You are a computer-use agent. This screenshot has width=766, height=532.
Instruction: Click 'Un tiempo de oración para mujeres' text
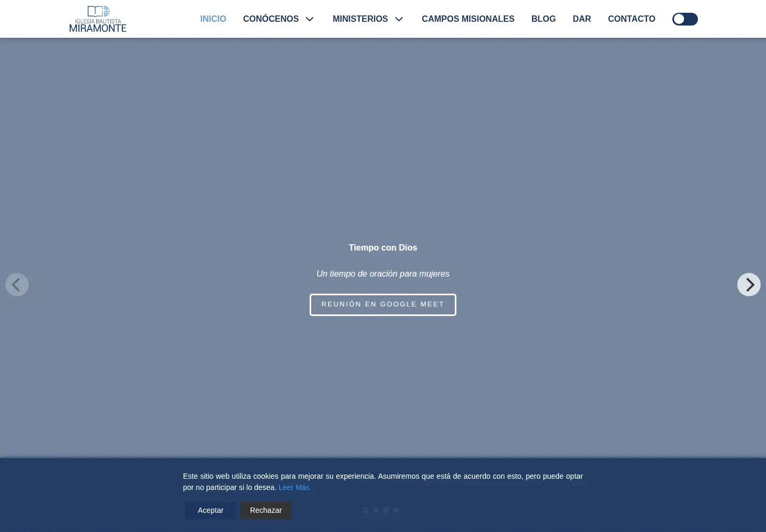[x=383, y=273]
